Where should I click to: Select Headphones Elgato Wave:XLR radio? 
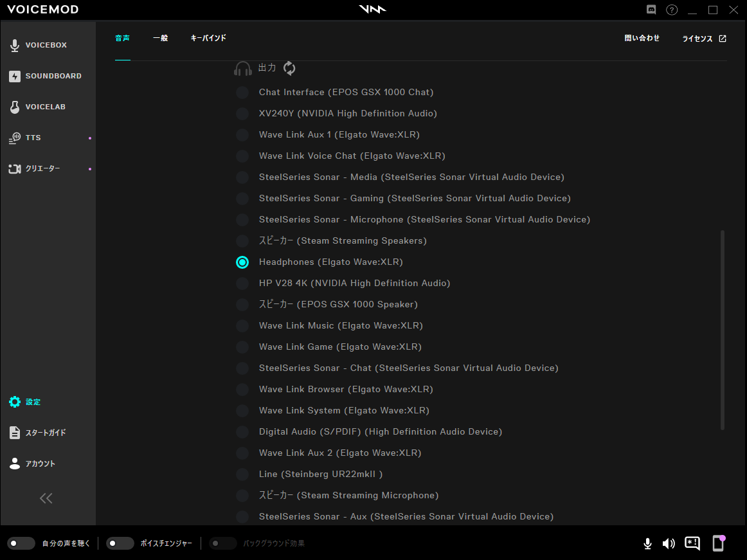(x=242, y=262)
